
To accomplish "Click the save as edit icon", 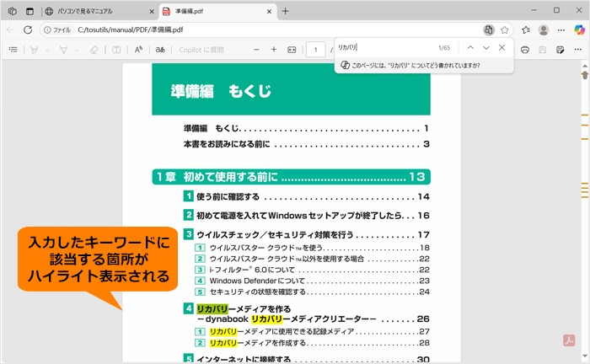I will click(x=560, y=50).
